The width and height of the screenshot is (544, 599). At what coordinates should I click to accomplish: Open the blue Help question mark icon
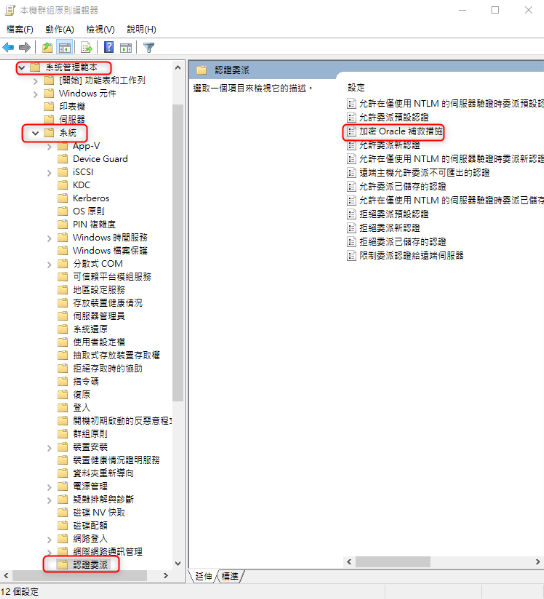point(109,47)
